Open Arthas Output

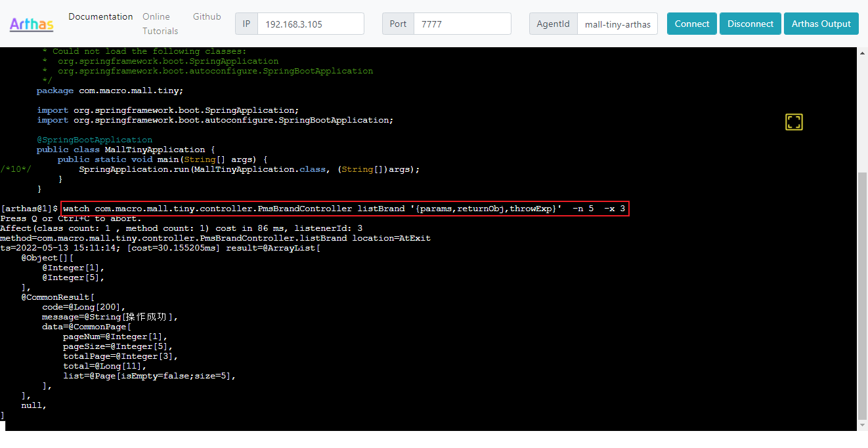point(821,24)
